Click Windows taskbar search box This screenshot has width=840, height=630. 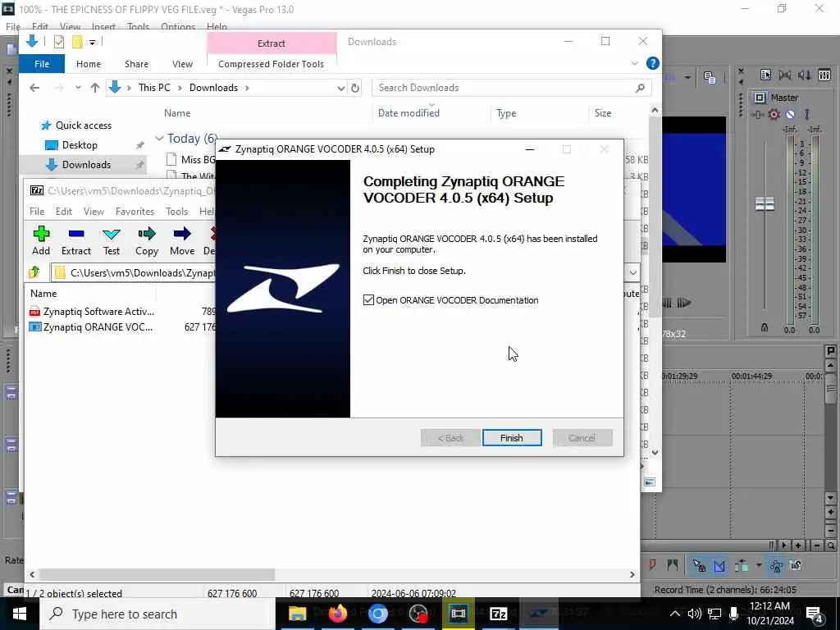point(157,614)
